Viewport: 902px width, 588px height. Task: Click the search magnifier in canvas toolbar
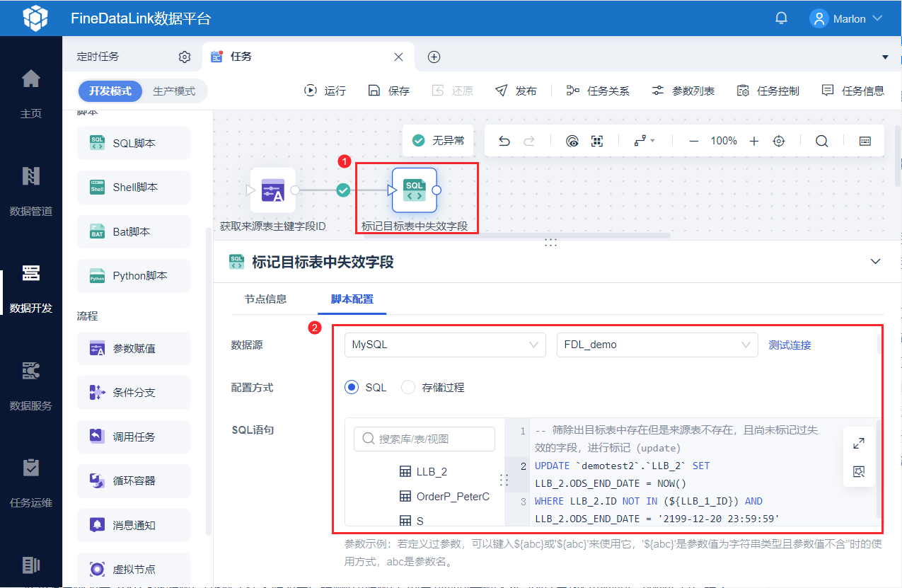point(821,141)
